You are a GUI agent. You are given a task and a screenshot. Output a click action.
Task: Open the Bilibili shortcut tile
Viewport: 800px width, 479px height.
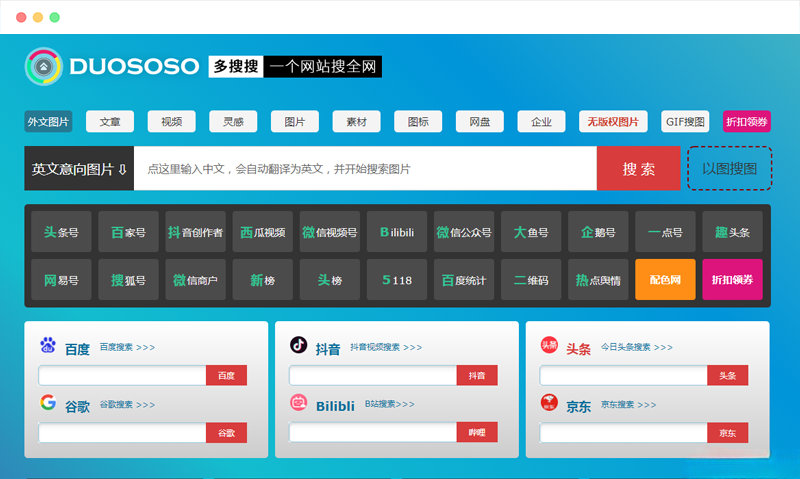point(397,232)
